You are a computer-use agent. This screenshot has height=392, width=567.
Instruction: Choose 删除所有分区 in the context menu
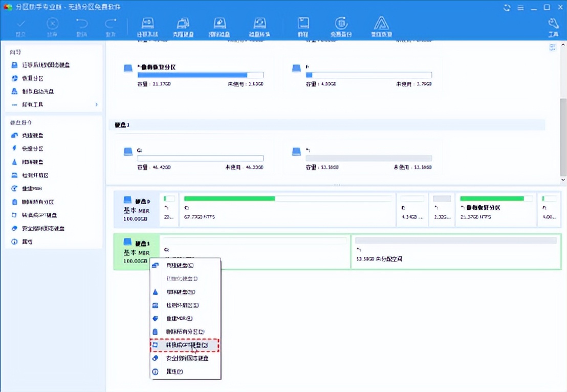coord(184,332)
